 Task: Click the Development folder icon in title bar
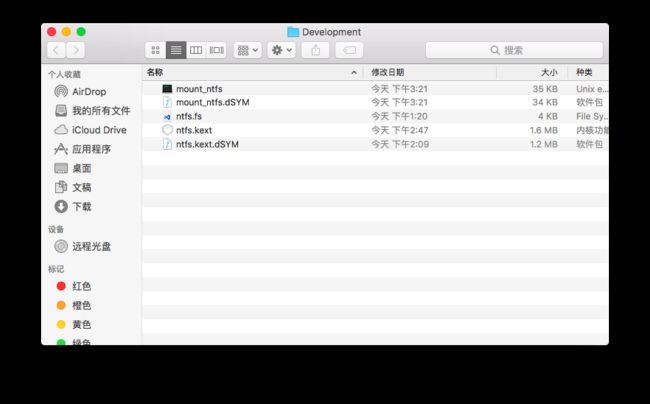293,31
